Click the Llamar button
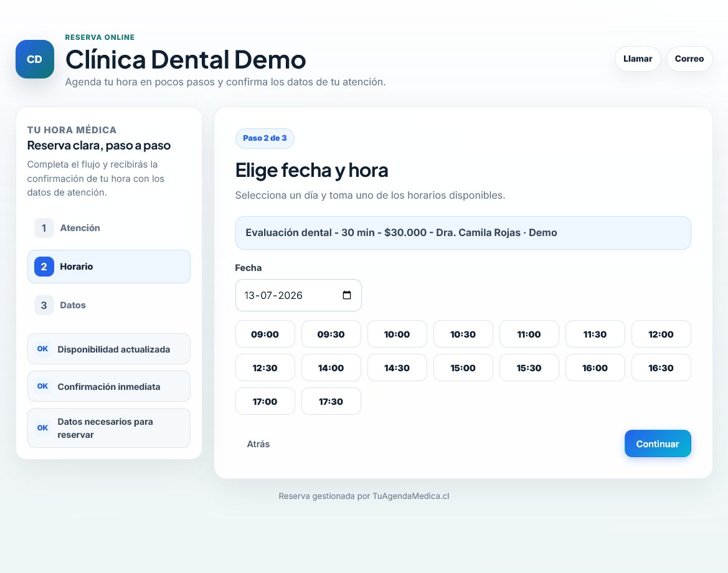 click(638, 59)
